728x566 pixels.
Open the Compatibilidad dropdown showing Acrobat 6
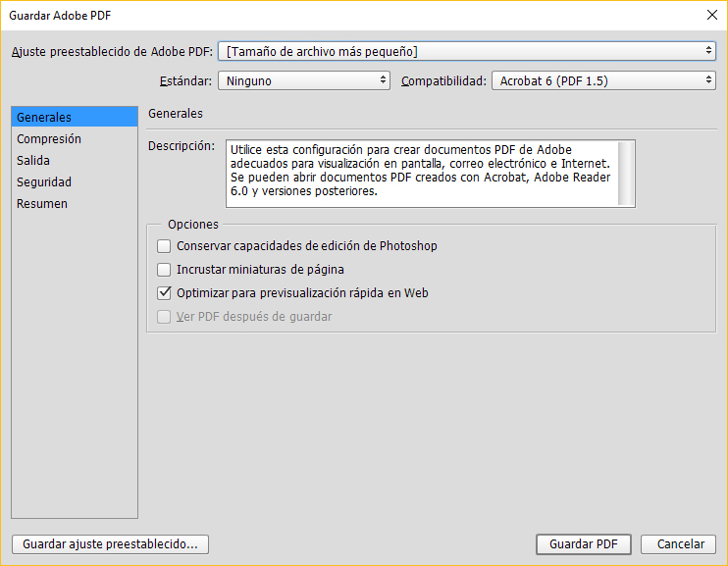[603, 80]
